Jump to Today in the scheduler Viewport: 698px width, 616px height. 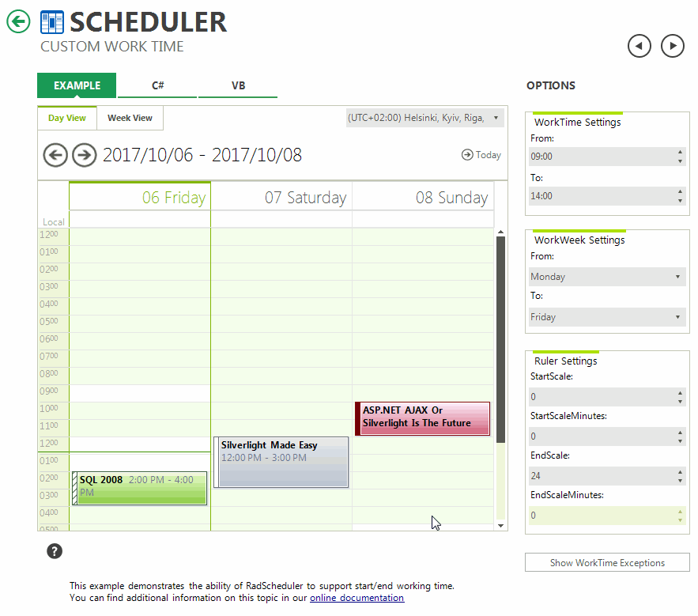click(x=481, y=155)
